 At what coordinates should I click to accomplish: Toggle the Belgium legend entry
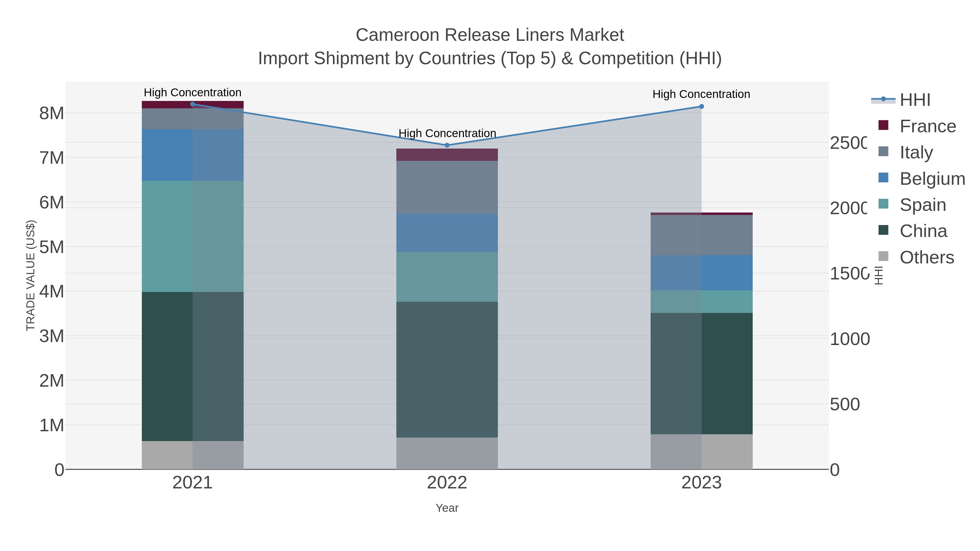click(x=921, y=179)
